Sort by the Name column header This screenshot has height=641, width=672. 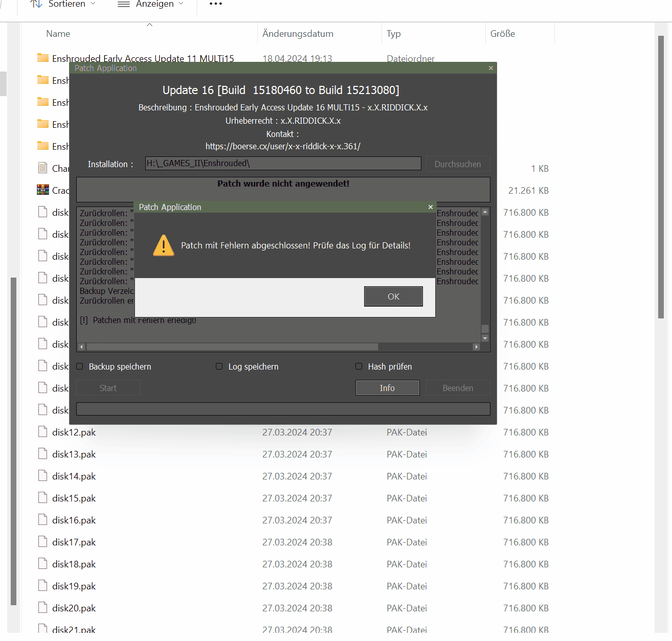point(58,34)
